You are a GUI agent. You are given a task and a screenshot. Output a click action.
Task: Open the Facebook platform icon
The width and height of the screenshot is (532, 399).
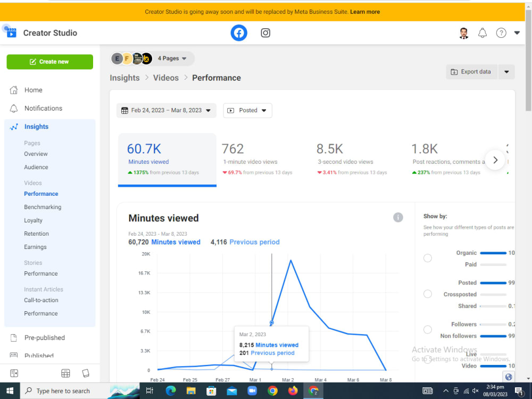239,32
